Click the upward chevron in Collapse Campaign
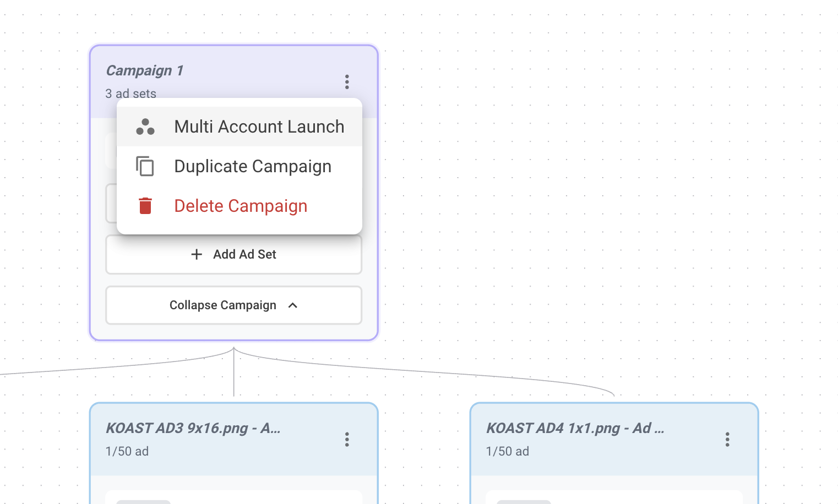The image size is (838, 504). (x=293, y=305)
